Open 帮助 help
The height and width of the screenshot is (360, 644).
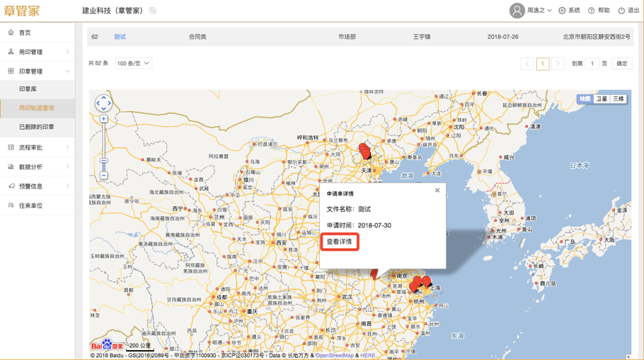pos(599,11)
